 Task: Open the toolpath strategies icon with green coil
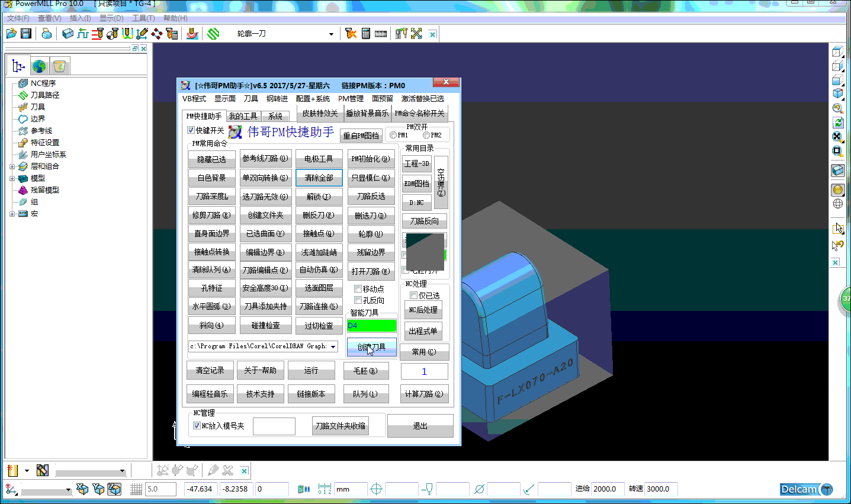(213, 34)
